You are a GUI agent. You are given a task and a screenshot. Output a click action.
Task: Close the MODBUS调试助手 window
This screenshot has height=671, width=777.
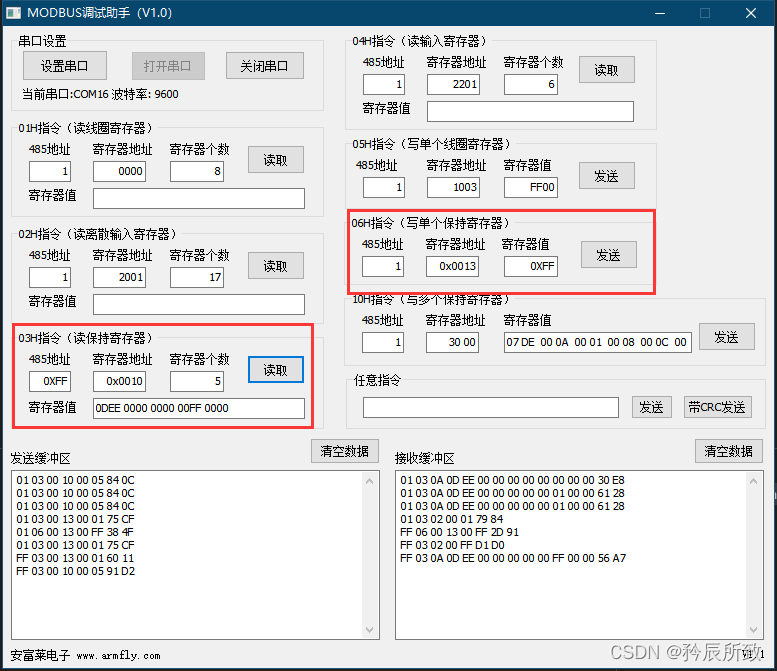click(x=751, y=13)
